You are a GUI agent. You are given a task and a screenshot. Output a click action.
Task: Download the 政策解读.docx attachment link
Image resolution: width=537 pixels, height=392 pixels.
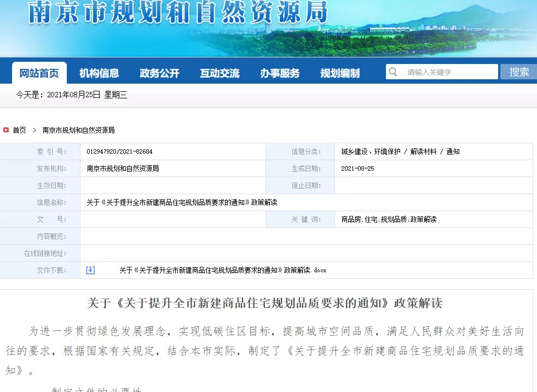click(x=223, y=270)
